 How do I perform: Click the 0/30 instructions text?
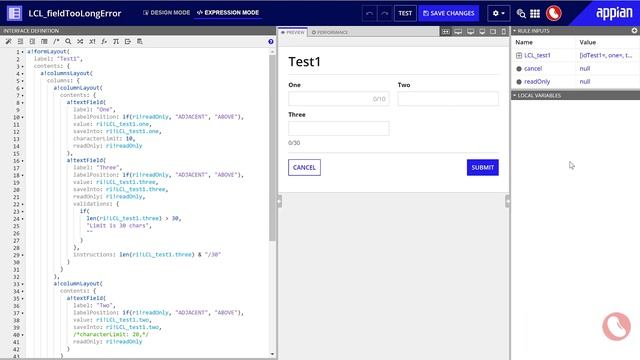tap(294, 143)
